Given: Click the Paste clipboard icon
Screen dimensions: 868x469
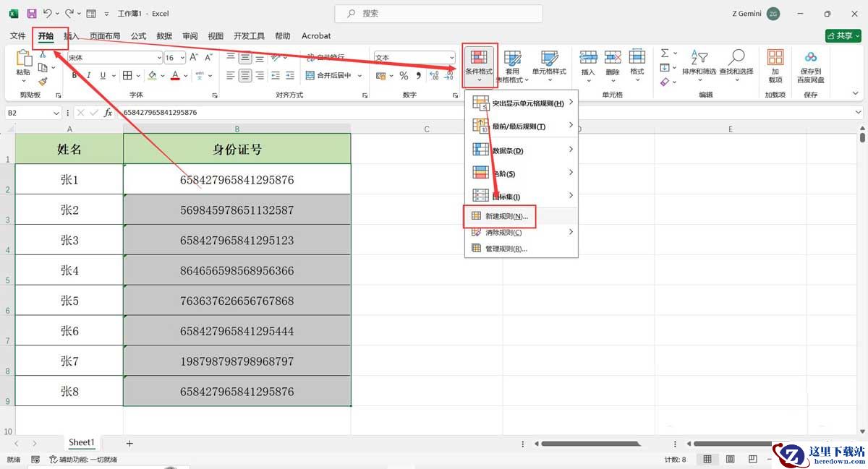Looking at the screenshot, I should [x=23, y=59].
